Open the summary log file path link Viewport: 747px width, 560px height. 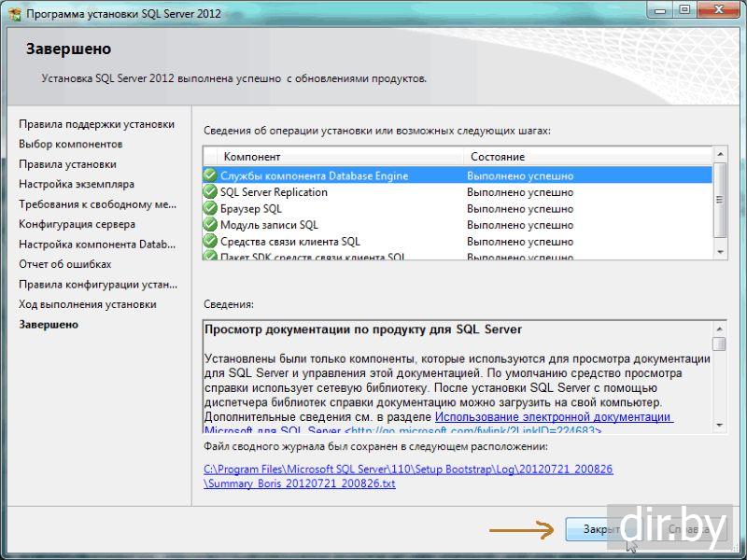click(408, 476)
